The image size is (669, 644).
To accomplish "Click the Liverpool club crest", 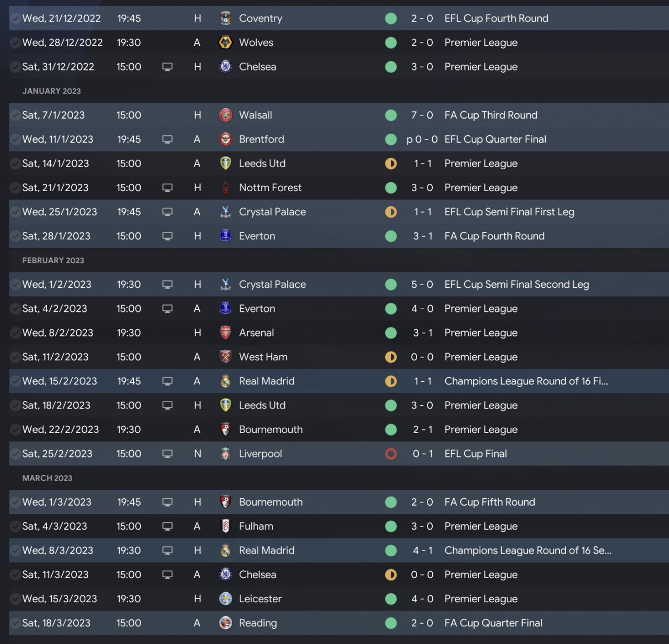I will 225,454.
